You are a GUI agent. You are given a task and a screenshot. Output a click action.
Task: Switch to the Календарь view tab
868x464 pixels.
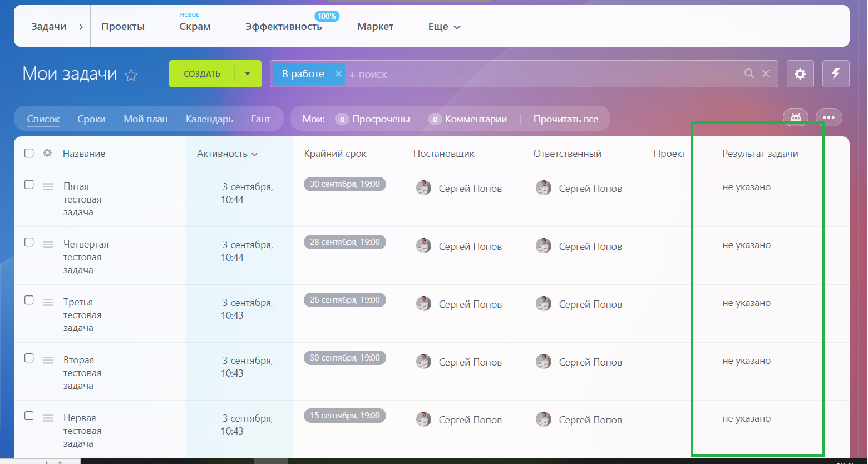pyautogui.click(x=209, y=119)
